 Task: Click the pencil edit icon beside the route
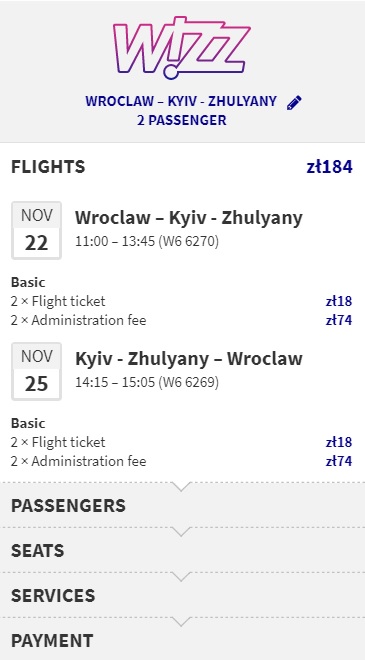tap(294, 102)
